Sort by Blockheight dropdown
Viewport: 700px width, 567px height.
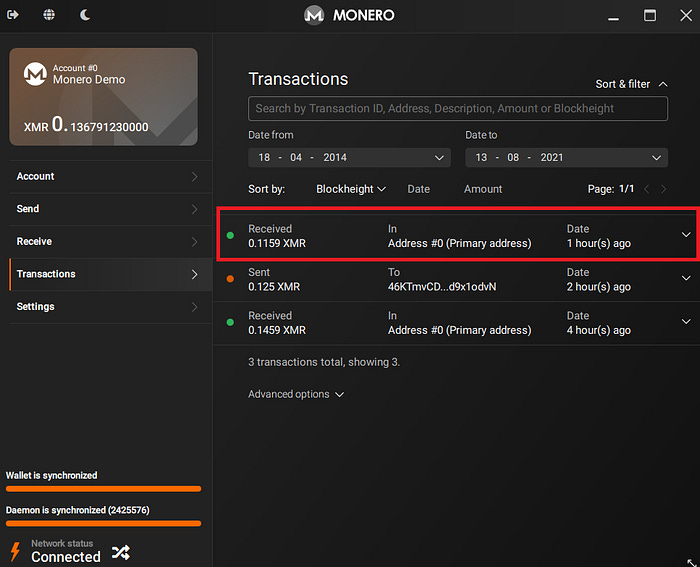coord(351,189)
